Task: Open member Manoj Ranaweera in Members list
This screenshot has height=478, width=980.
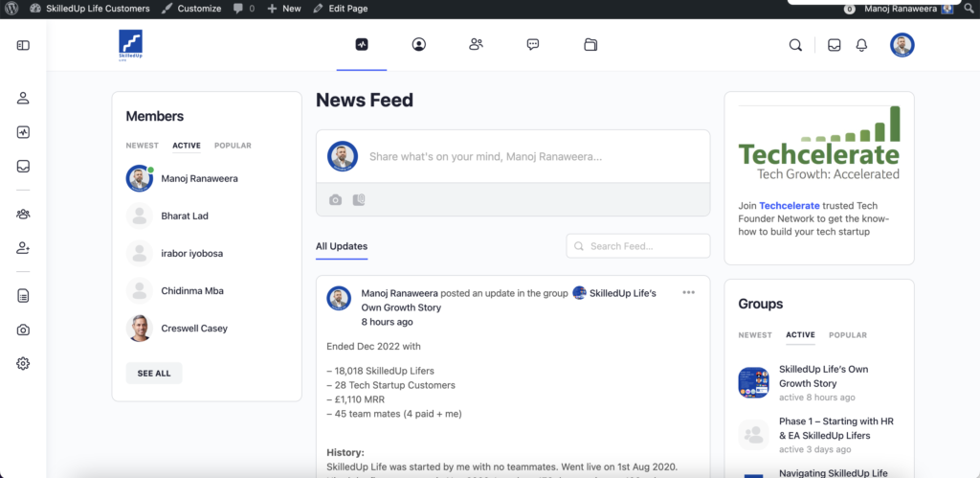Action: pyautogui.click(x=199, y=178)
